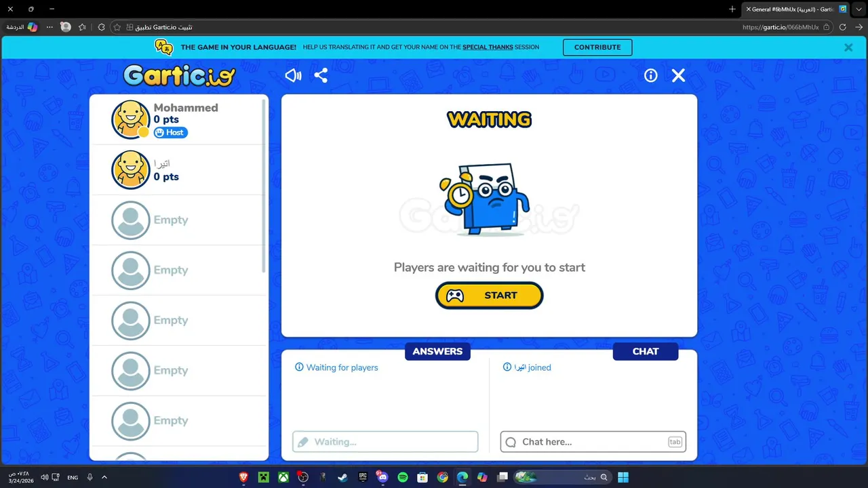The height and width of the screenshot is (488, 868).
Task: Click the اتيرا player avatar
Action: click(130, 169)
